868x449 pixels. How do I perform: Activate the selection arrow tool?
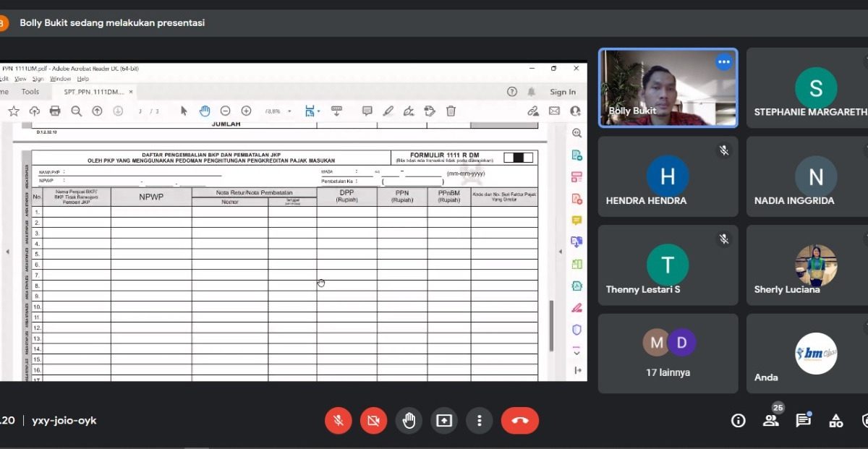(184, 111)
